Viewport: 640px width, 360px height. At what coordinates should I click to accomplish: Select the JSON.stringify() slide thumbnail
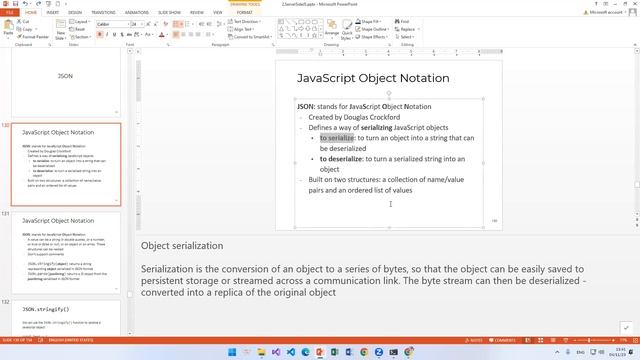click(x=66, y=318)
